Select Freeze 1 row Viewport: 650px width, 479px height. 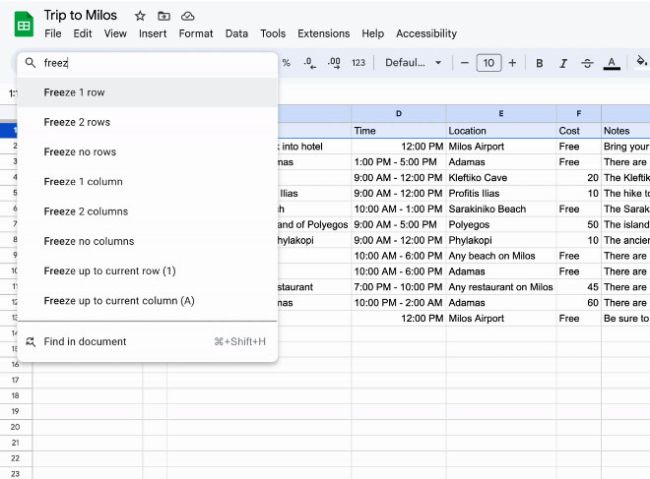[148, 92]
